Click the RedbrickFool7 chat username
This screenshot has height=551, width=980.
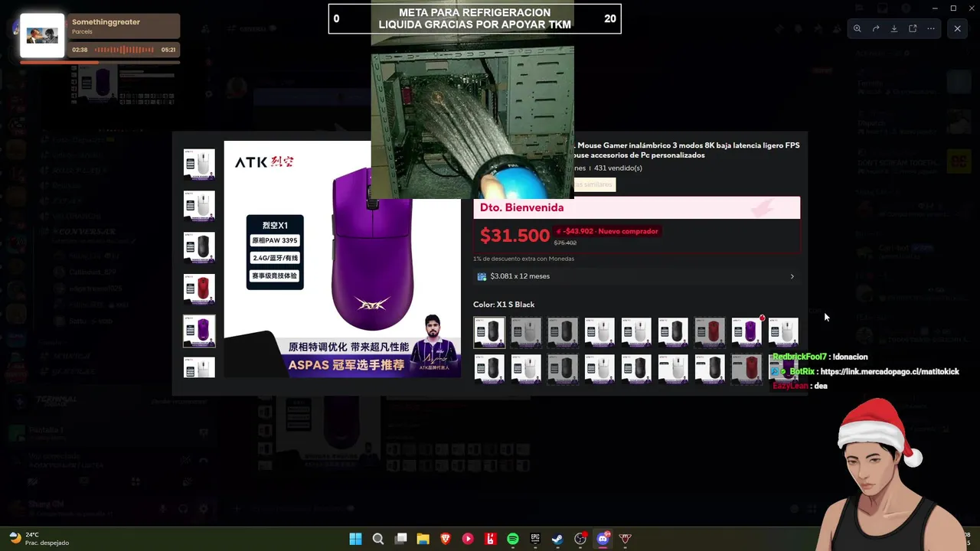pyautogui.click(x=799, y=357)
